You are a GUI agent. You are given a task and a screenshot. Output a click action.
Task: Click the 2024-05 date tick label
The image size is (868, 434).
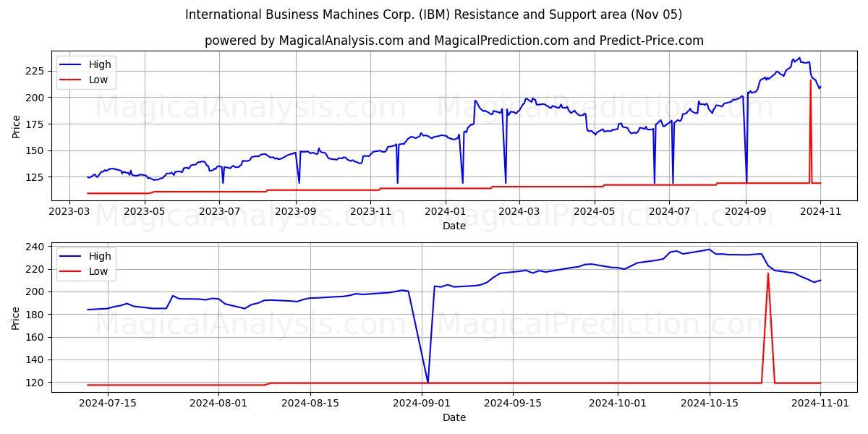coord(595,212)
